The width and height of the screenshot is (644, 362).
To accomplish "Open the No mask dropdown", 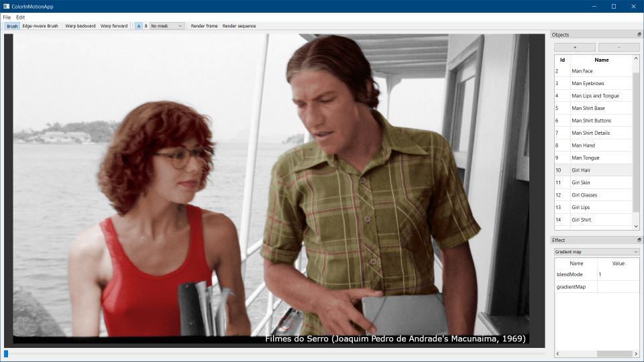I will [x=166, y=26].
